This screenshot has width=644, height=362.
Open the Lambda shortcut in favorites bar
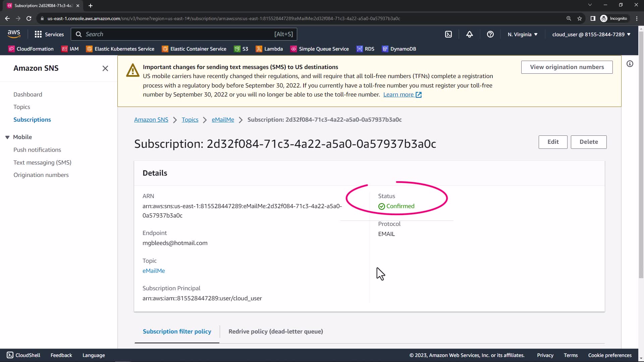(269, 49)
